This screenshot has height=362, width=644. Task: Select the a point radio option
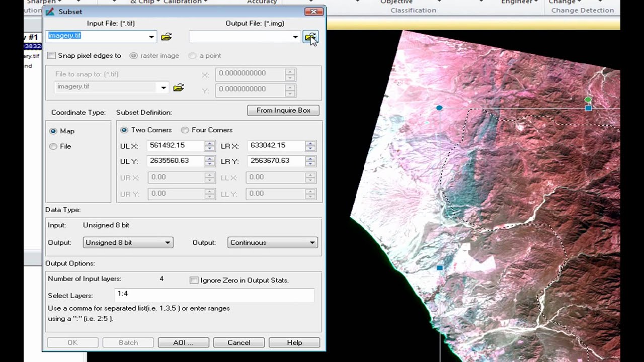(x=192, y=56)
